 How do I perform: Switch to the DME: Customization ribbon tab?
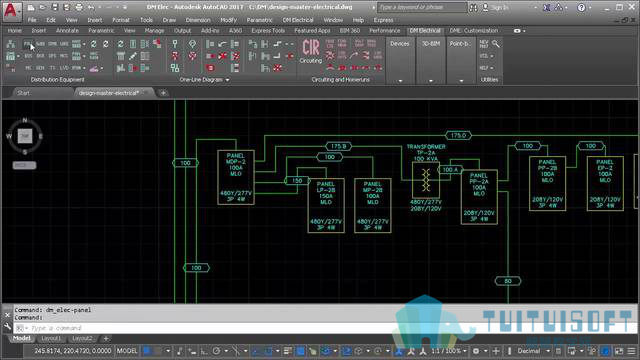point(473,31)
